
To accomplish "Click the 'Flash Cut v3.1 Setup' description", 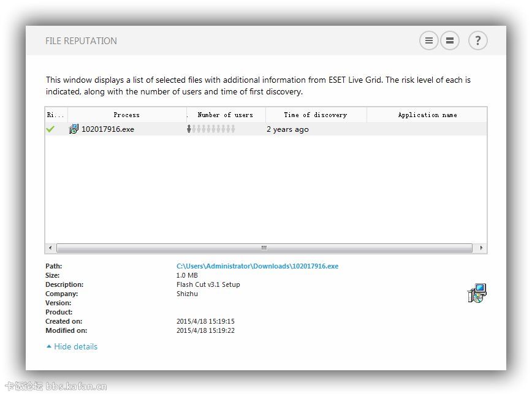I will pos(208,284).
